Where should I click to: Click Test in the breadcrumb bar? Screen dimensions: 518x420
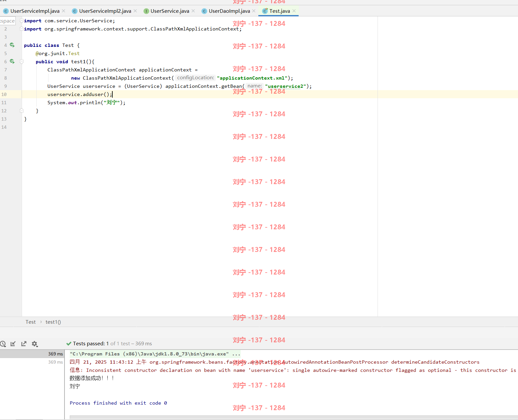pyautogui.click(x=30, y=322)
